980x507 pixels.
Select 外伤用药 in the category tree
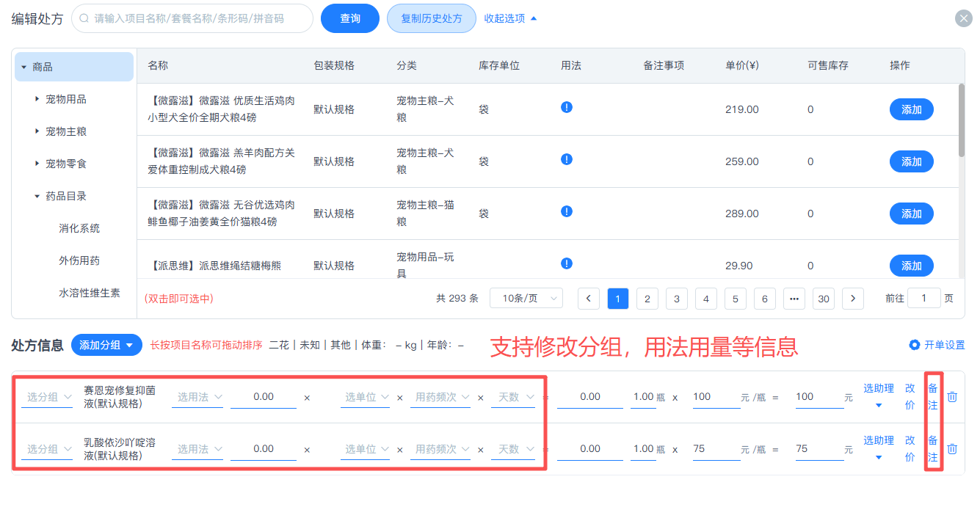click(79, 260)
